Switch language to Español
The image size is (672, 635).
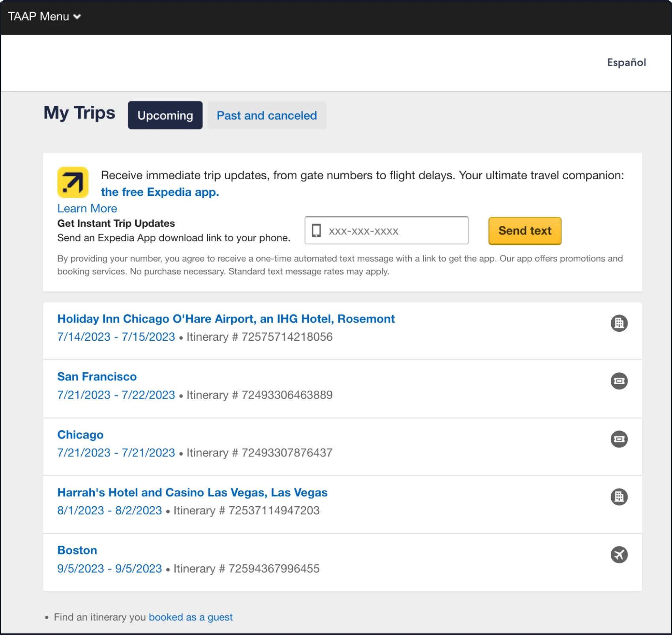point(626,62)
